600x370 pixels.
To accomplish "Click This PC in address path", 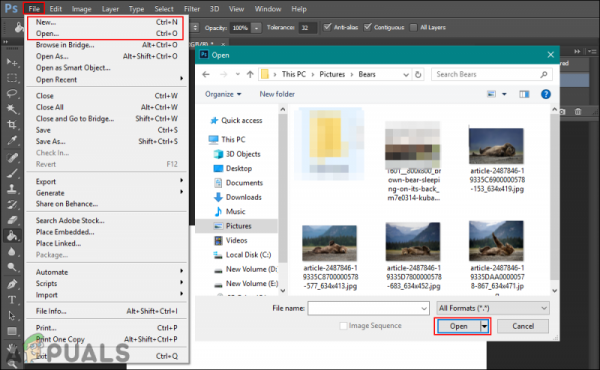I will 293,74.
